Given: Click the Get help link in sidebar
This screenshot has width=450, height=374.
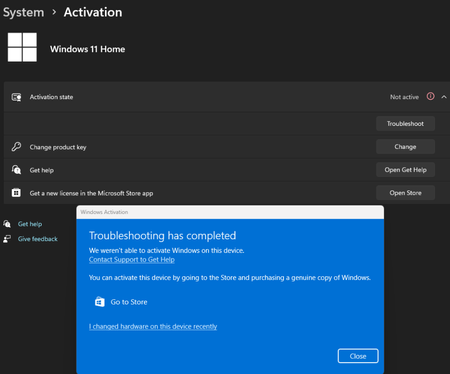Looking at the screenshot, I should 30,224.
